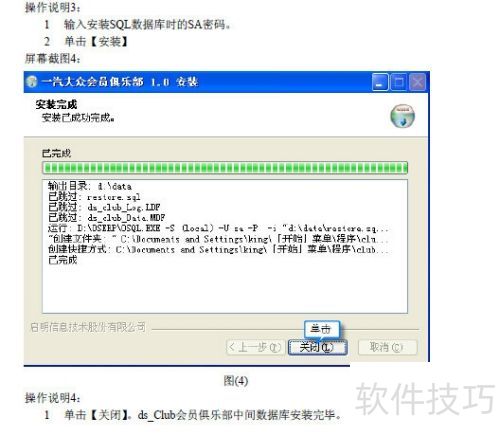Maximize the installer window

coord(399,82)
